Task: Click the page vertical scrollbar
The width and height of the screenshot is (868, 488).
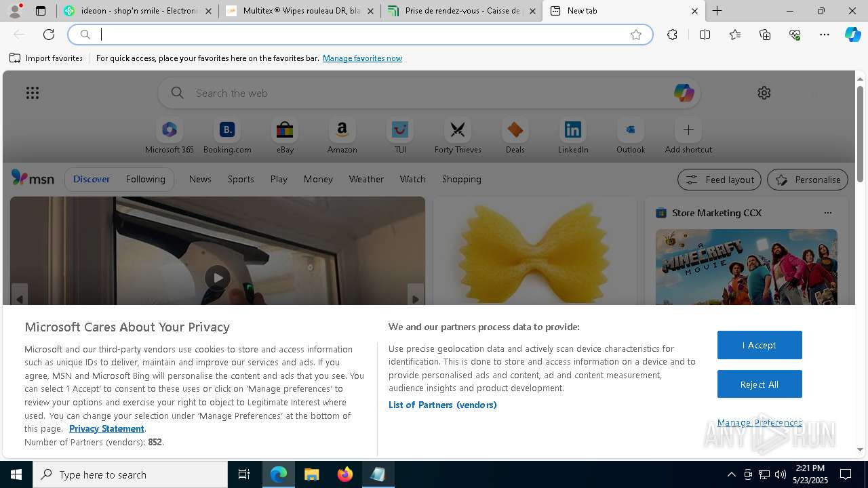Action: 860,136
